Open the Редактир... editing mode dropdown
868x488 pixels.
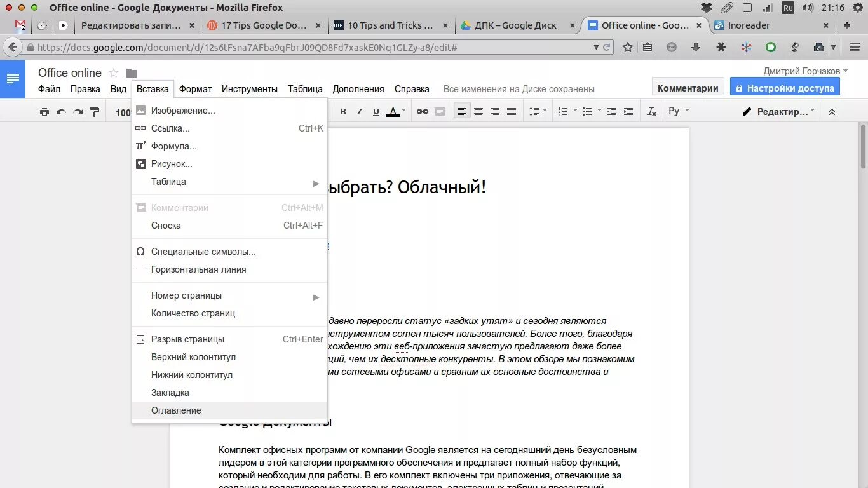click(779, 112)
